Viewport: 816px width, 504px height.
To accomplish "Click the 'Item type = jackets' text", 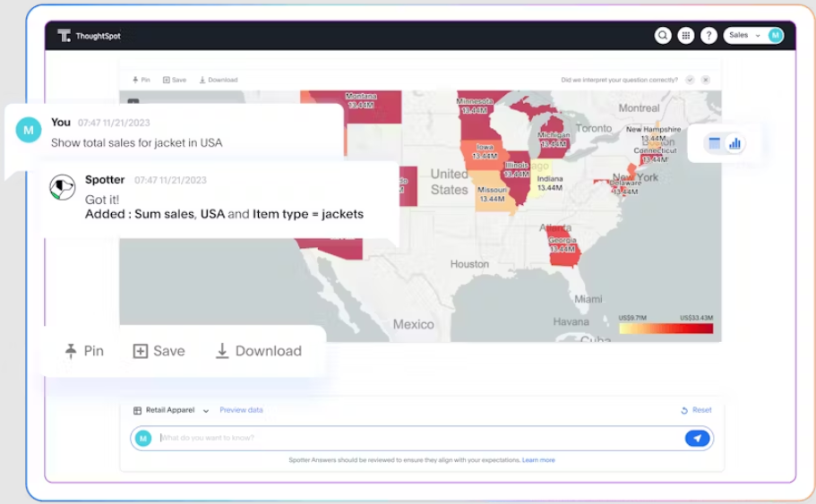I will [308, 214].
